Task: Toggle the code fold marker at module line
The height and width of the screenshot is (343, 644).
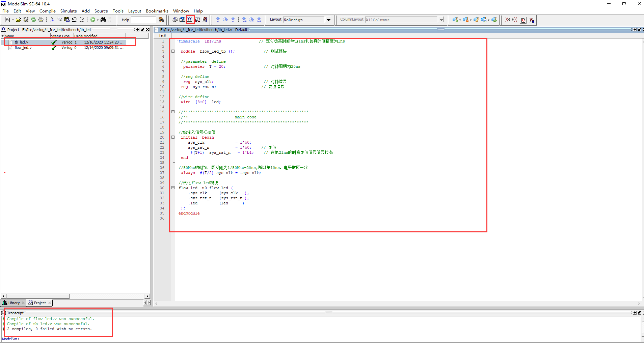Action: (x=173, y=51)
